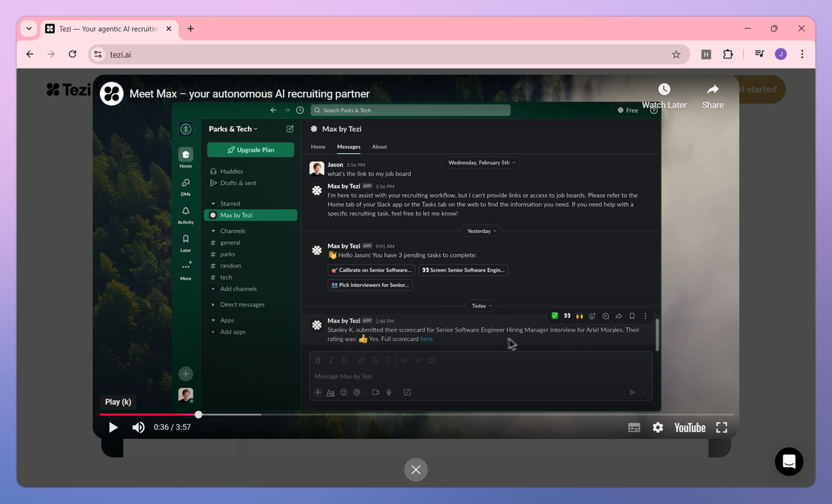The image size is (832, 504).
Task: Click the "Screen Senior Software Engin..." task button
Action: 463,270
